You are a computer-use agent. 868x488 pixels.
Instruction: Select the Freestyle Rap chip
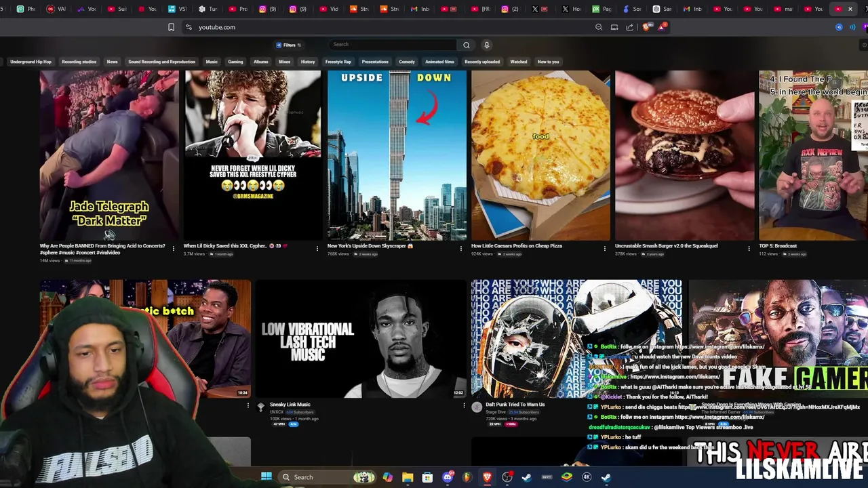(338, 62)
